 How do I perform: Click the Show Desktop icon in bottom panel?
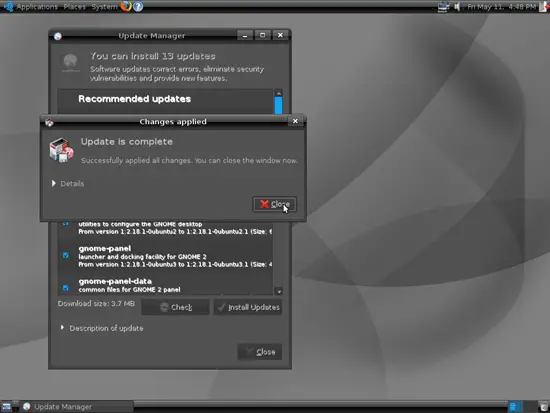6,407
